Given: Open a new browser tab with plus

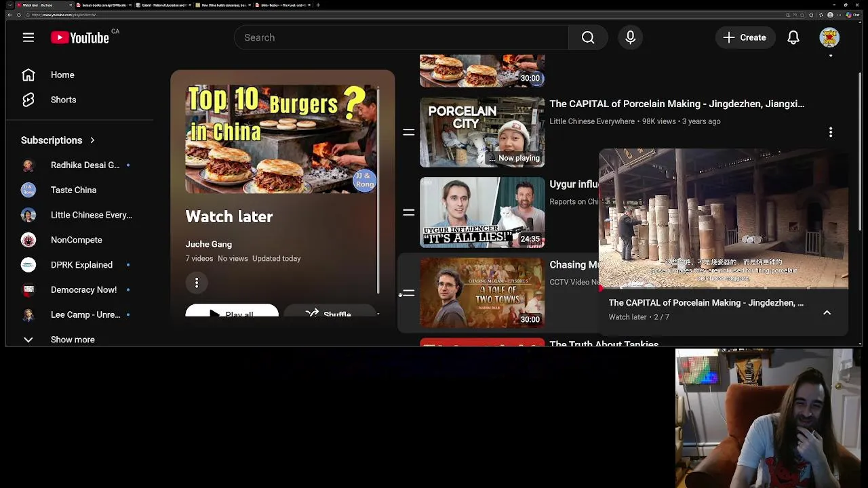Looking at the screenshot, I should [x=318, y=5].
